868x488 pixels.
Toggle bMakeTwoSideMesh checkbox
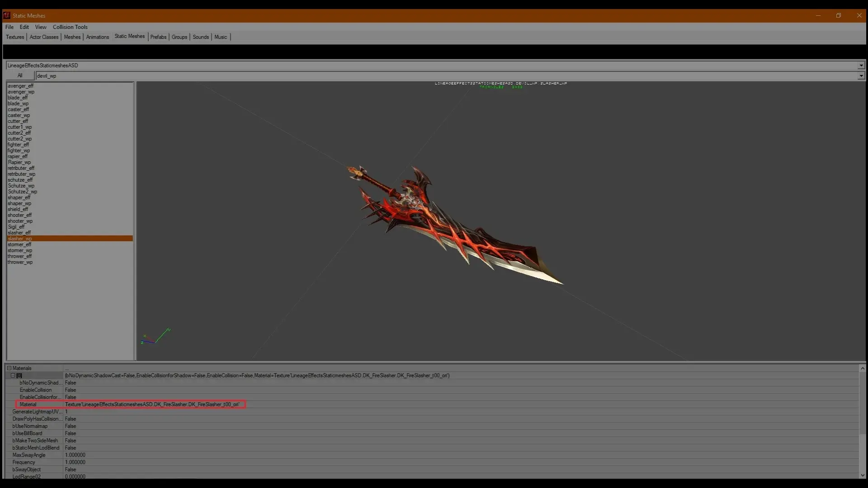(71, 441)
